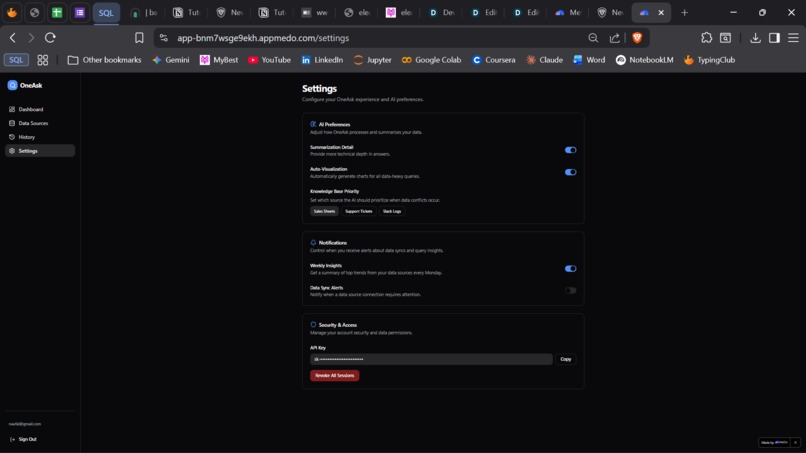The width and height of the screenshot is (806, 453).
Task: Switch to the pinned purple list tab
Action: (80, 12)
